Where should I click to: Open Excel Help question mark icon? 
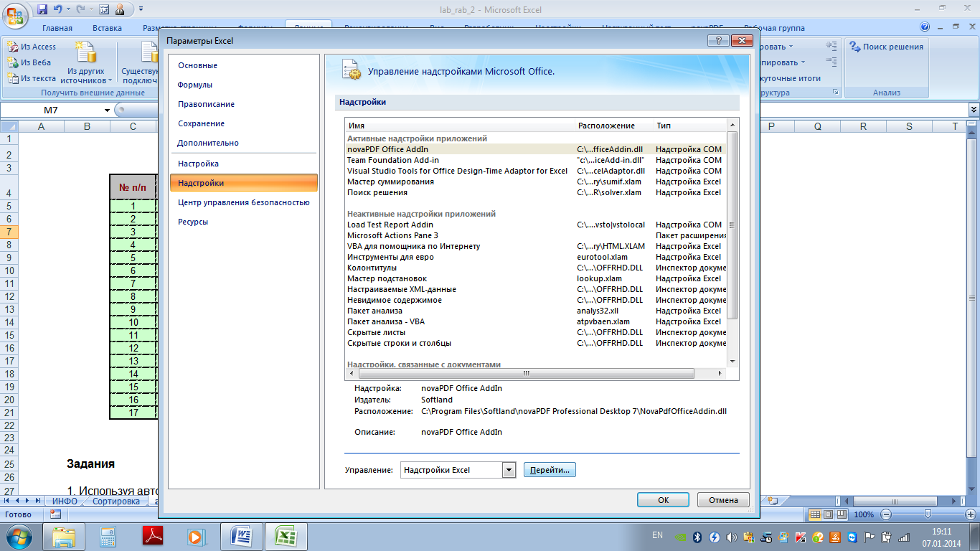coord(925,27)
